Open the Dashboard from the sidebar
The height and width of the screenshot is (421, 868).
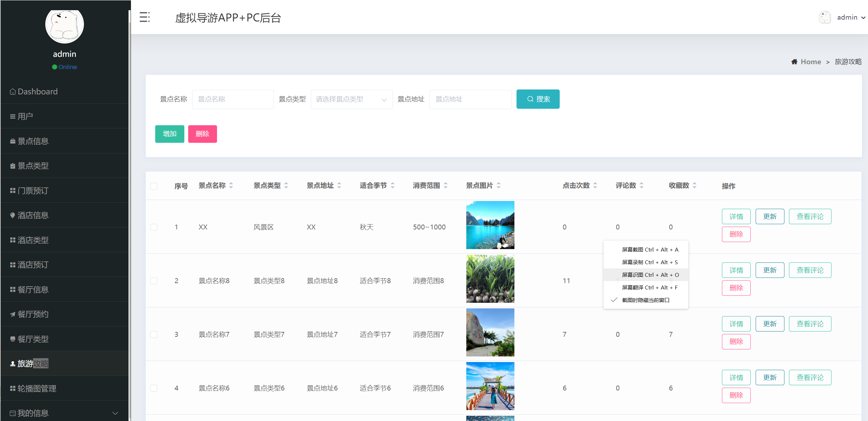pyautogui.click(x=38, y=91)
